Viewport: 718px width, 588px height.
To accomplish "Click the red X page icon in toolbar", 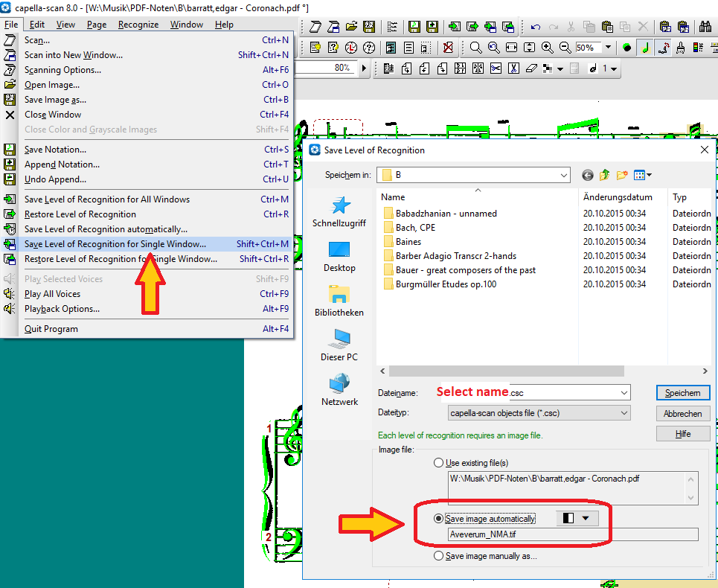I will coord(448,47).
